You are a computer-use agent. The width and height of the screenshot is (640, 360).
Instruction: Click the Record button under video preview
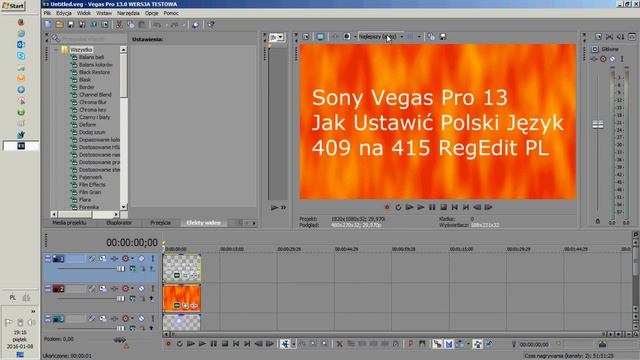[x=387, y=207]
